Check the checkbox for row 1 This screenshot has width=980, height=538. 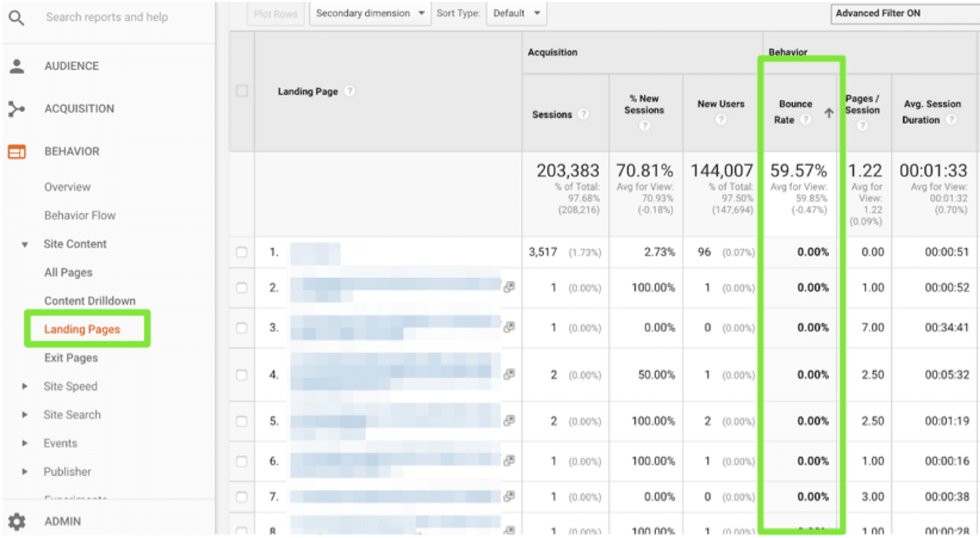coord(242,252)
